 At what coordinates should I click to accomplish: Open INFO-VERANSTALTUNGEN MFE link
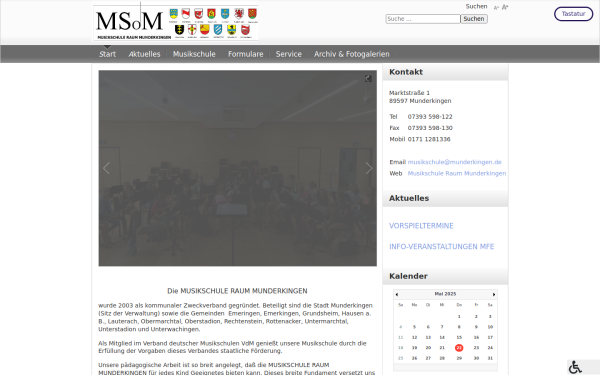click(442, 246)
